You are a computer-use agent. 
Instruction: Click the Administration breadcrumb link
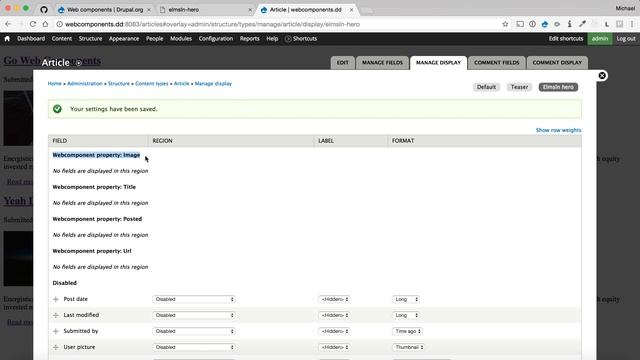84,84
